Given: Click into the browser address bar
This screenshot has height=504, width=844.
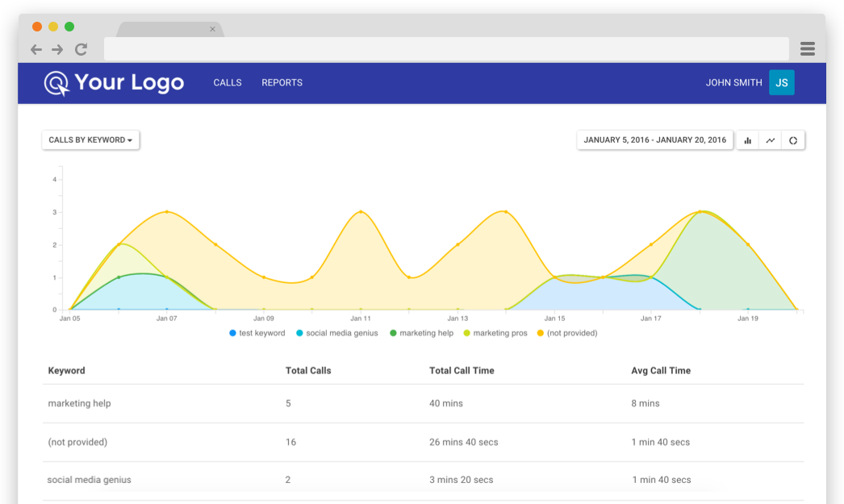Looking at the screenshot, I should (446, 49).
